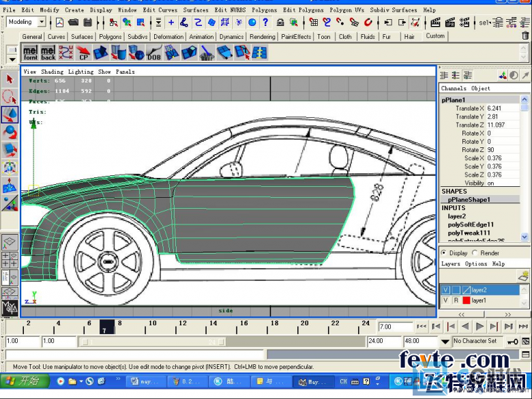This screenshot has height=399, width=532.
Task: Open the character set dropdown arrow
Action: [445, 341]
